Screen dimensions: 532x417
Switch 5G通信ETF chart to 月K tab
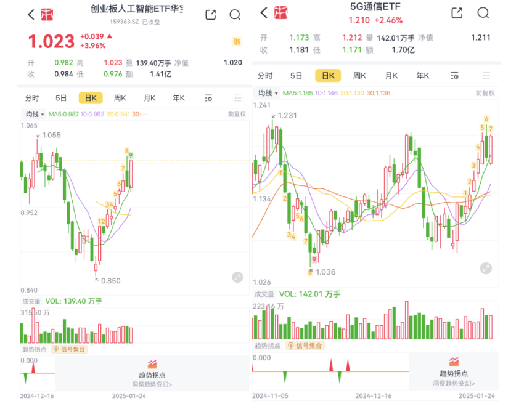click(391, 76)
